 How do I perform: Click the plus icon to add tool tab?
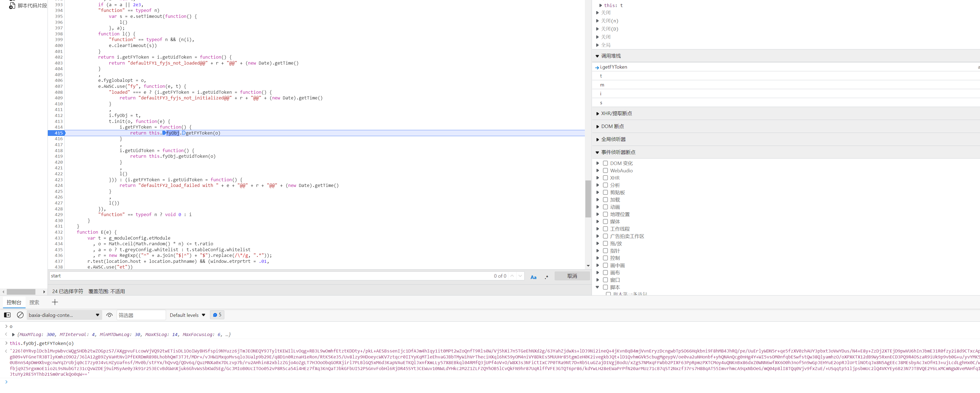[x=55, y=302]
